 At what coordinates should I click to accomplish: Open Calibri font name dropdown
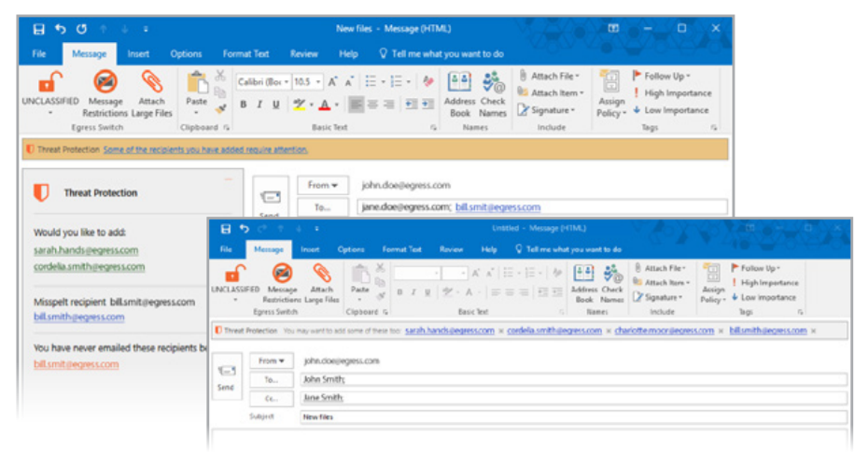(x=287, y=82)
